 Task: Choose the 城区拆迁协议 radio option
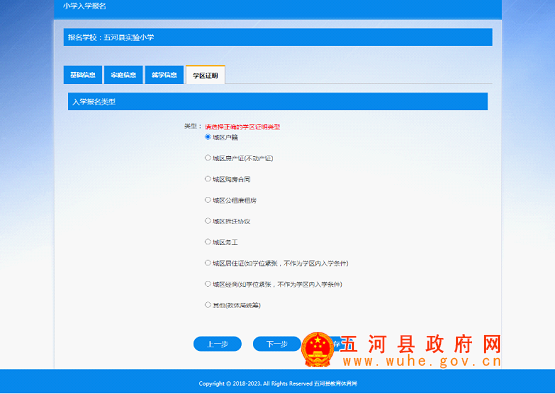(x=208, y=221)
